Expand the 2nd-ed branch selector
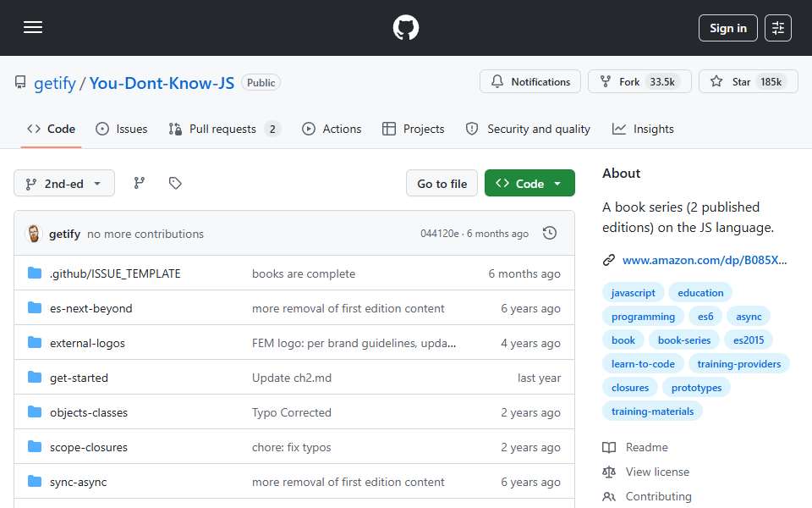 point(64,184)
